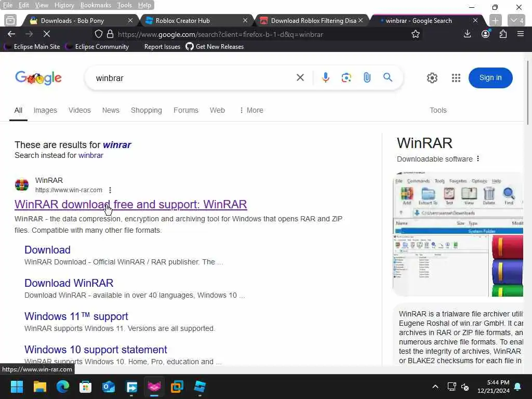Image resolution: width=532 pixels, height=399 pixels.
Task: Show hidden tray icons chevron
Action: (435, 387)
